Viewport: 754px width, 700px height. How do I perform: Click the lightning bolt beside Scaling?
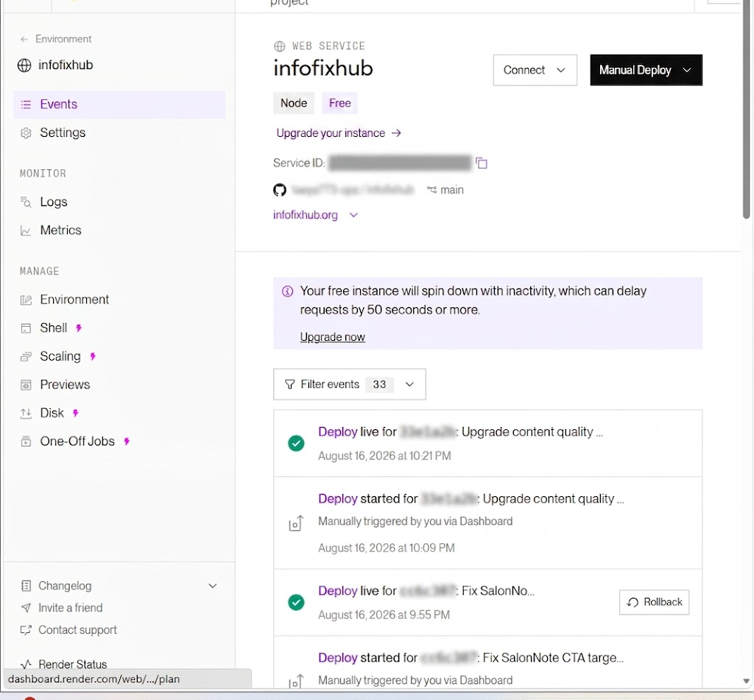click(x=93, y=356)
